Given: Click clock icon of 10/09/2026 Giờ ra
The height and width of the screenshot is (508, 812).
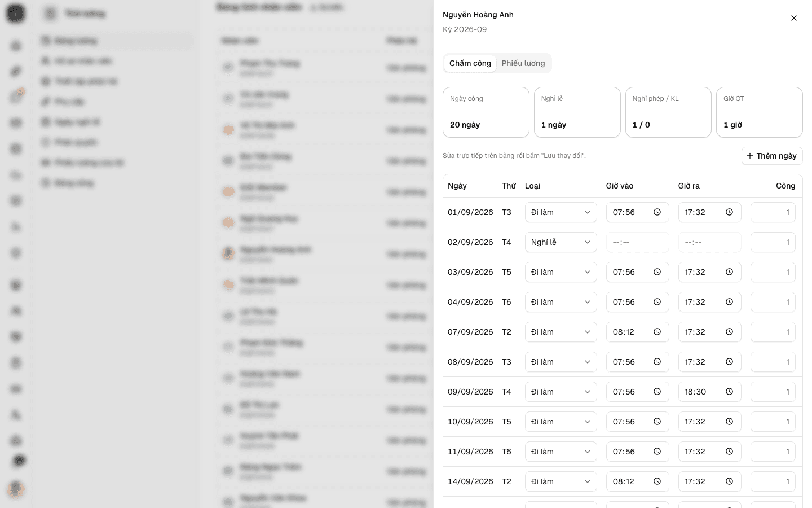Looking at the screenshot, I should [729, 422].
